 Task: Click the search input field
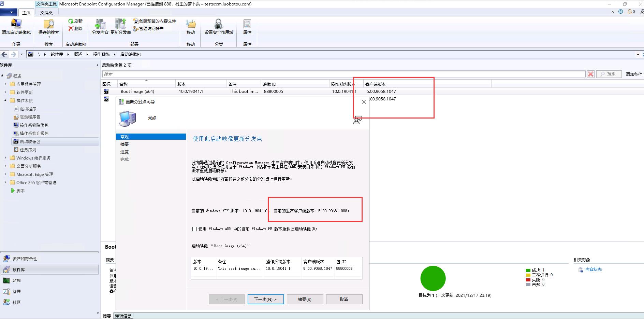click(344, 74)
